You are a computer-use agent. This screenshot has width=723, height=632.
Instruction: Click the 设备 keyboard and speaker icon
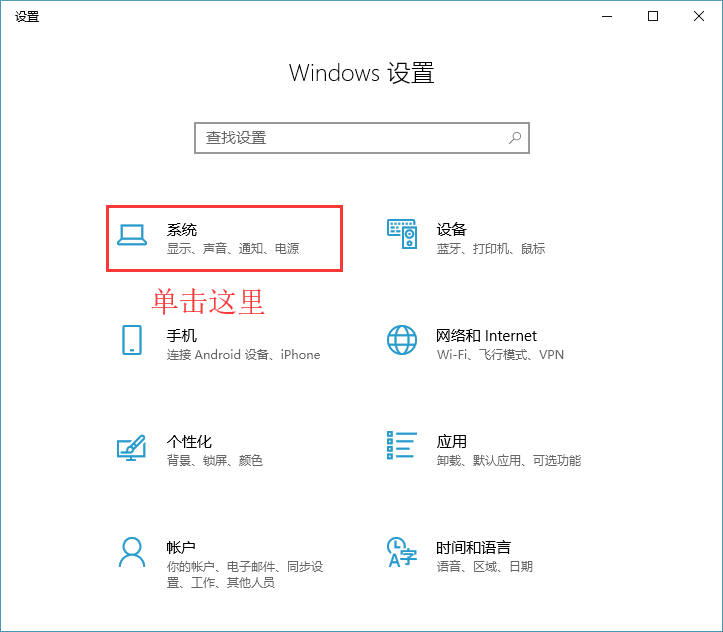(402, 234)
